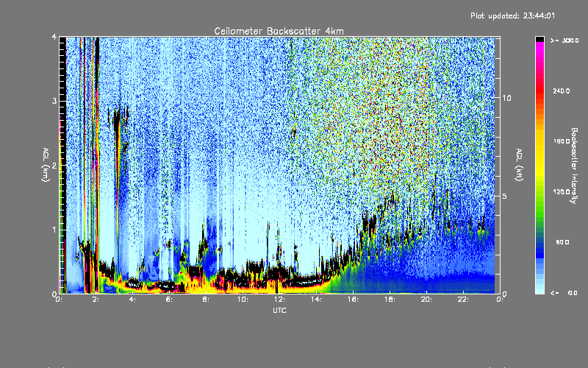The width and height of the screenshot is (588, 368).
Task: Click the "14:" UTC time tick
Action: [x=317, y=300]
